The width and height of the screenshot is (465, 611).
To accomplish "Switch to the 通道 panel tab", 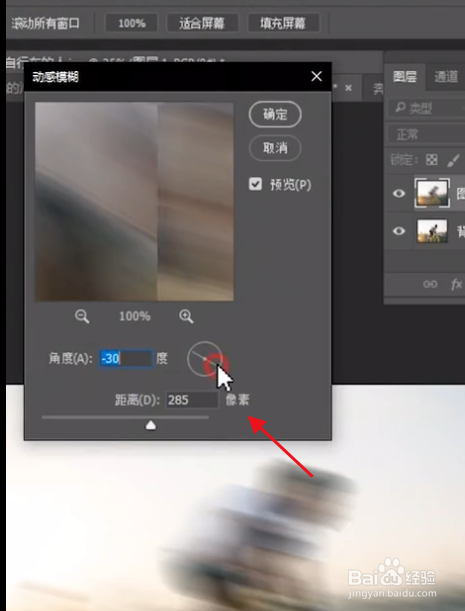I will coord(446,77).
